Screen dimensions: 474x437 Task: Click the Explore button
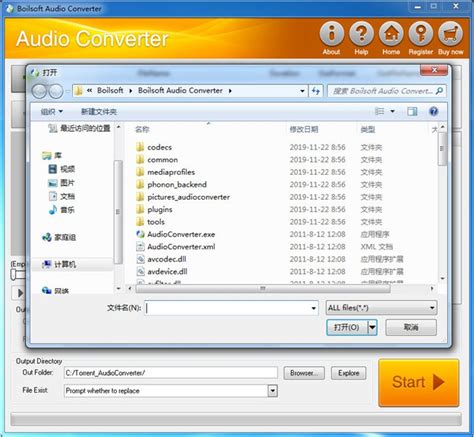349,373
